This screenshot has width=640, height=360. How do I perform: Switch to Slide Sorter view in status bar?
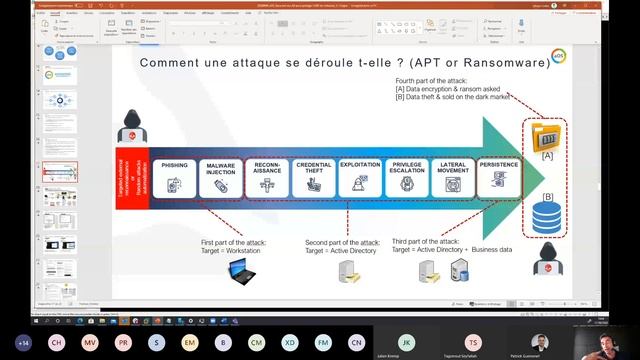522,304
